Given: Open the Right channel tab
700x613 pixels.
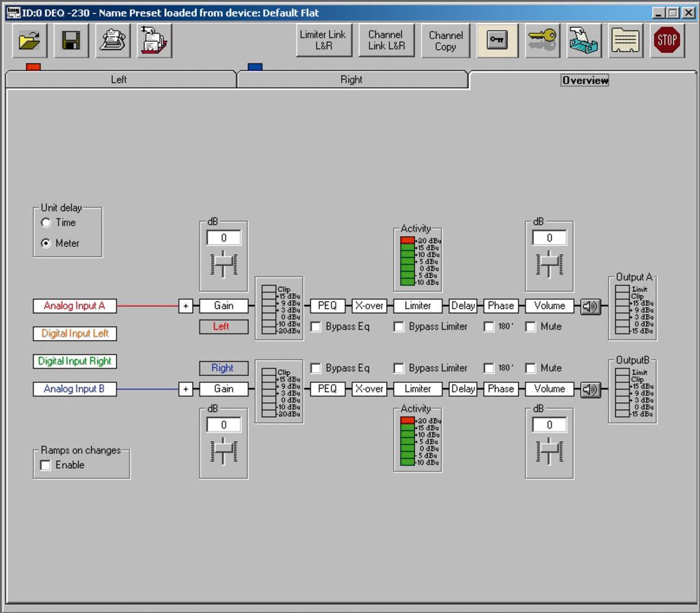Looking at the screenshot, I should [351, 80].
